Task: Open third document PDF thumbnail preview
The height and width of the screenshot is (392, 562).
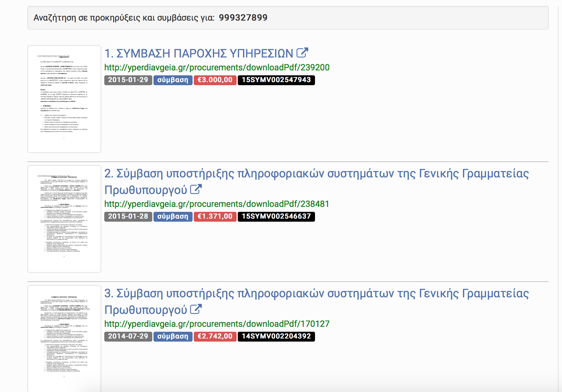Action: (64, 338)
